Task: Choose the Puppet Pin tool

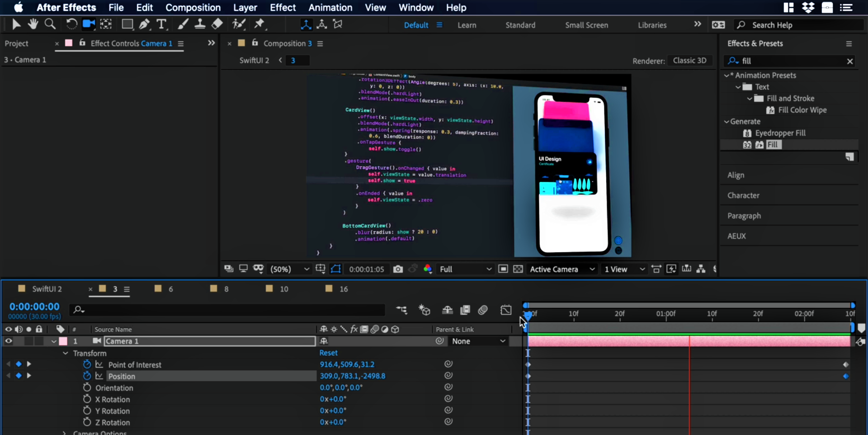Action: point(259,24)
